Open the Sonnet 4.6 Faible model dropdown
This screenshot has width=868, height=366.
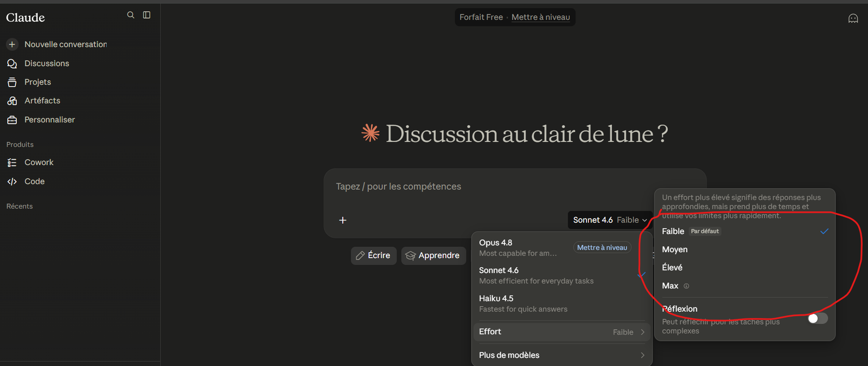(x=610, y=220)
